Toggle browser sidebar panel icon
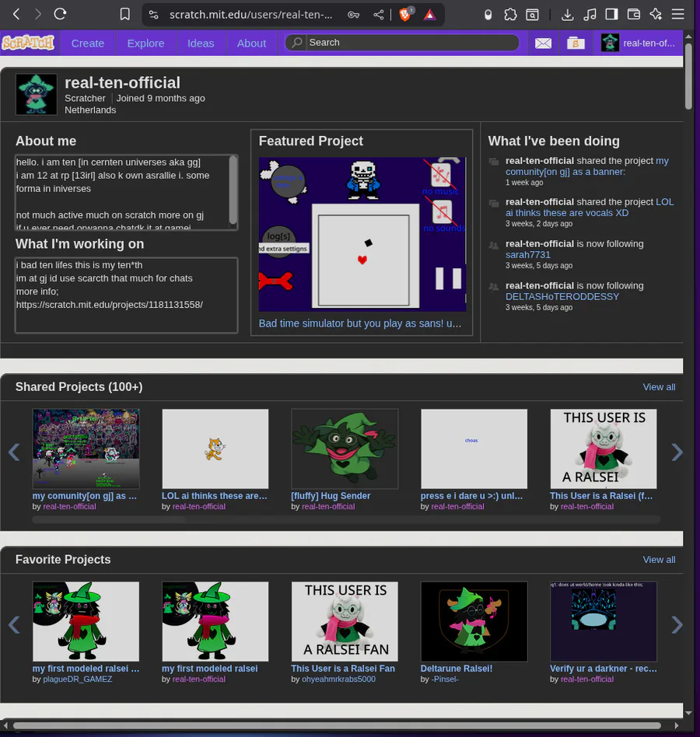The image size is (700, 737). pyautogui.click(x=611, y=14)
